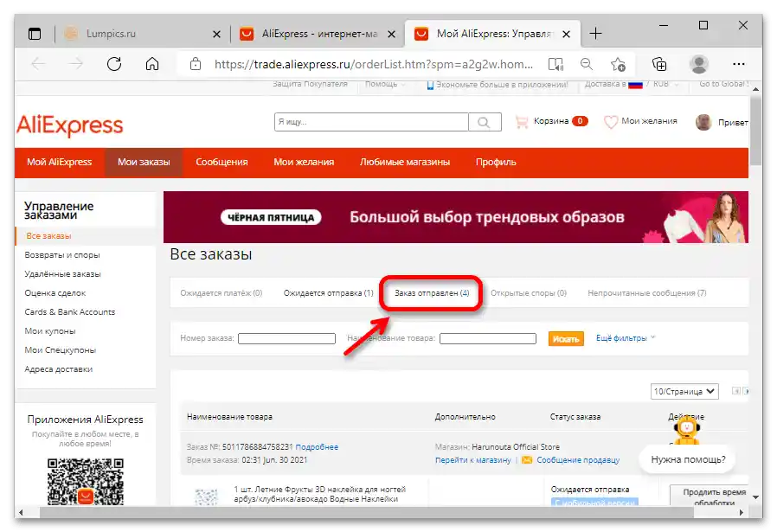Open Мои Спецкупоны in the sidebar
Image resolution: width=777 pixels, height=532 pixels.
click(x=60, y=350)
